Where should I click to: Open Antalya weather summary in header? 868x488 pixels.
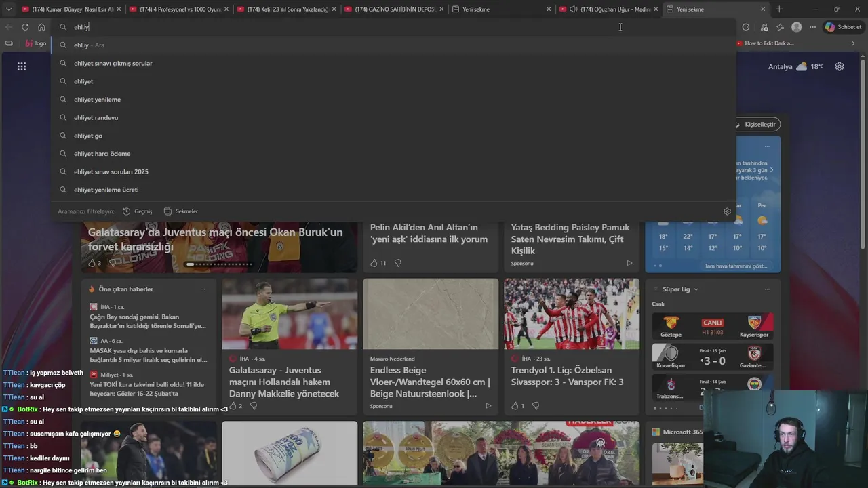795,66
